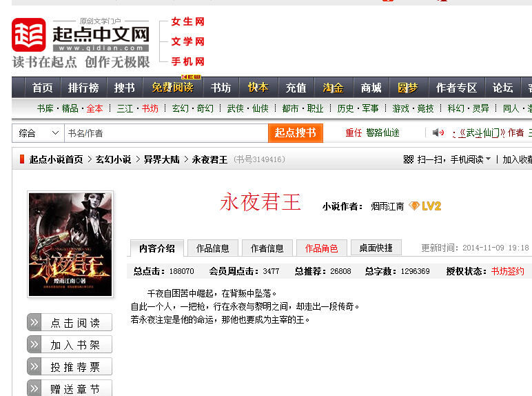
Task: Open the 三江 category link
Action: (x=125, y=108)
